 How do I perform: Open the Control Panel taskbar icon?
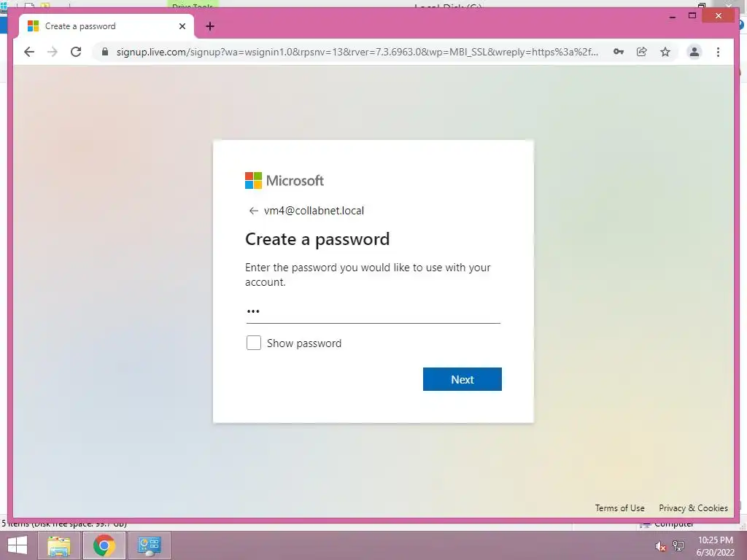coord(149,545)
